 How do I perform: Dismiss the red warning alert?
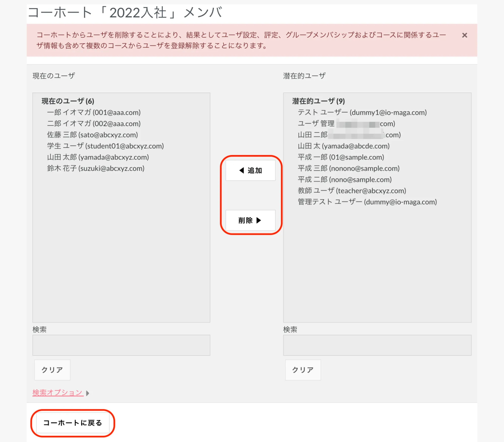click(x=464, y=35)
